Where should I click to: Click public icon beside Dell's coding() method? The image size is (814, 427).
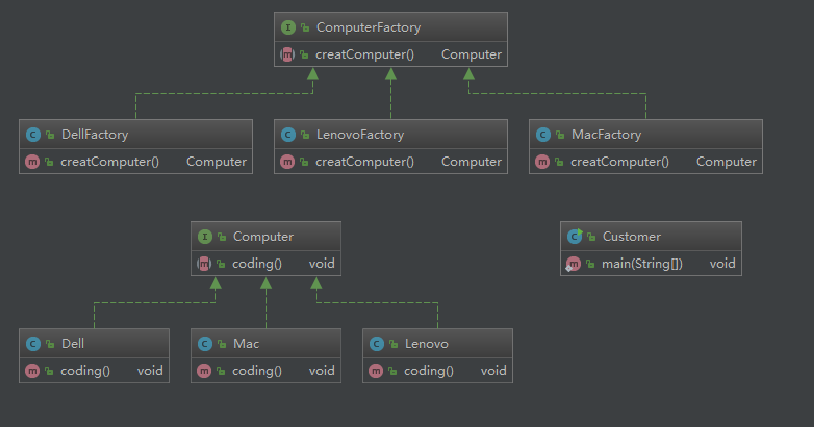49,371
